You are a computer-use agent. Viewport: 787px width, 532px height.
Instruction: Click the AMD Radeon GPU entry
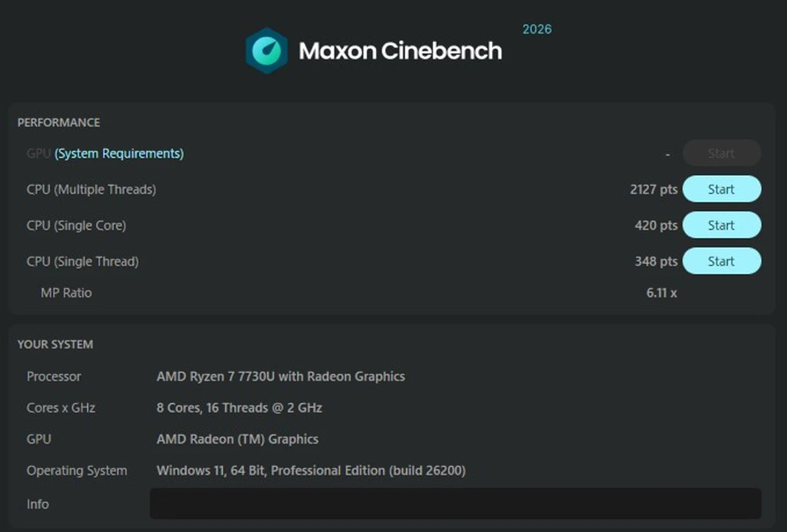[237, 439]
